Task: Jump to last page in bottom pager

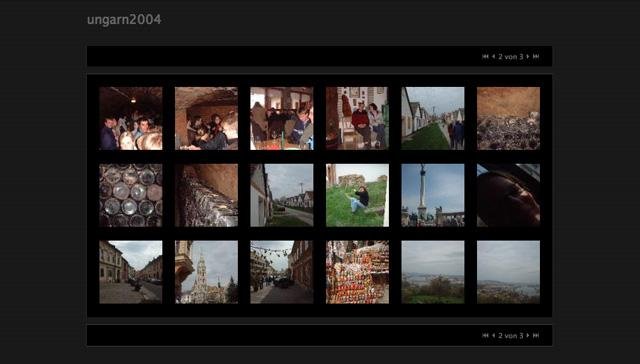Action: click(x=536, y=335)
